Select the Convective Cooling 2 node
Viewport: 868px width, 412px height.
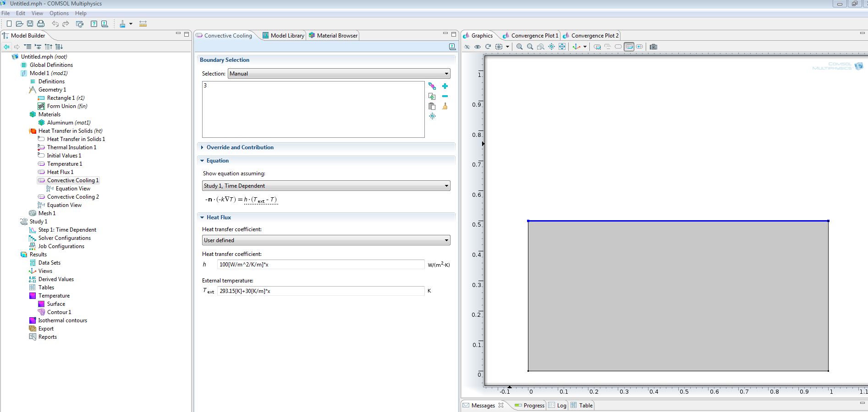pos(73,197)
